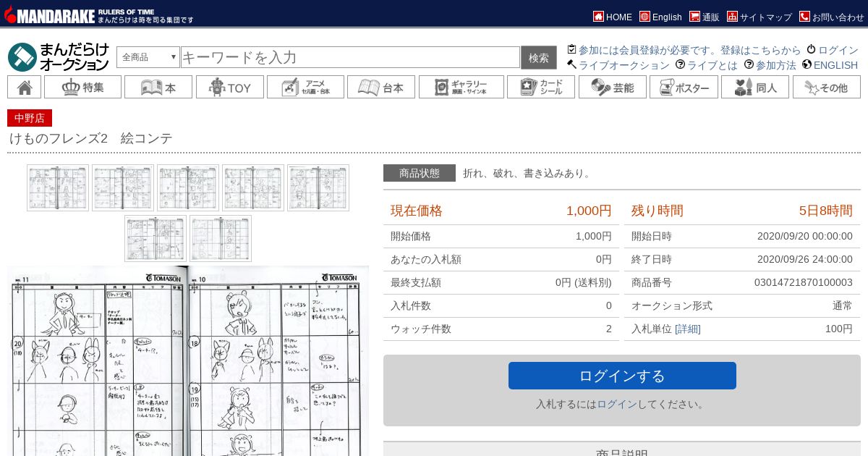Open ライブオークション link
This screenshot has width=868, height=456.
pyautogui.click(x=618, y=65)
